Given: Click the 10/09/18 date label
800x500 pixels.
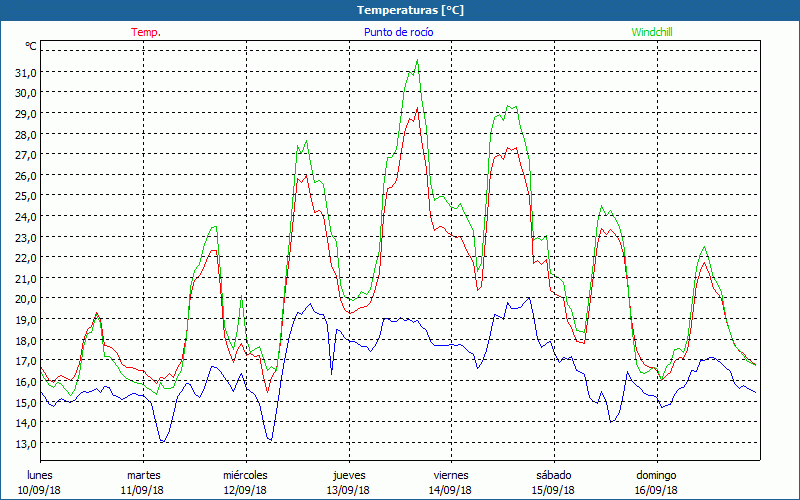Looking at the screenshot, I should click(x=39, y=490).
